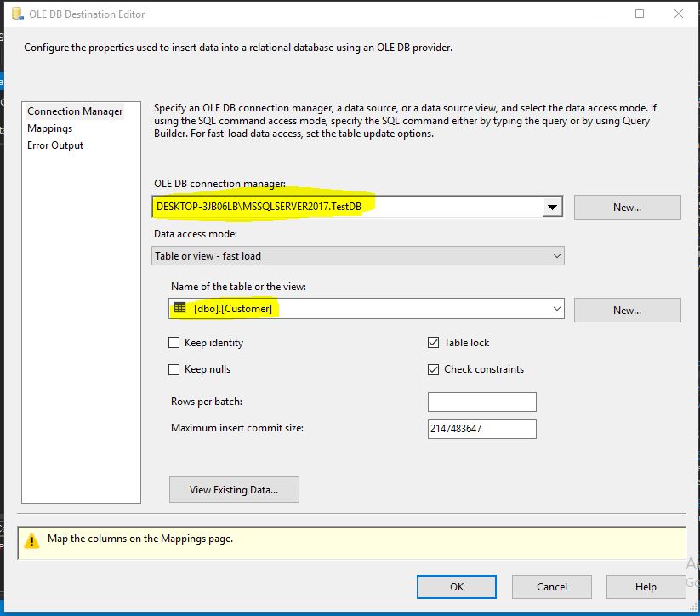The width and height of the screenshot is (700, 616).
Task: Click the Maximum insert commit size field
Action: coord(481,429)
